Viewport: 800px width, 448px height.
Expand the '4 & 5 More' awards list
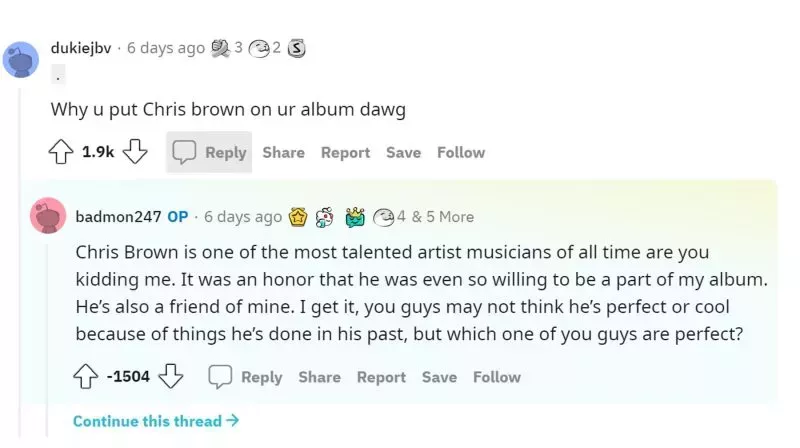434,217
